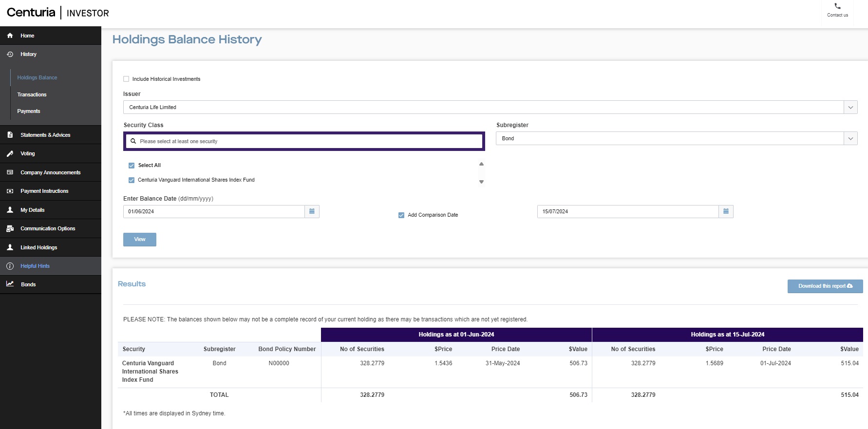Click the balance date field 01/06/2024
868x429 pixels.
click(214, 211)
